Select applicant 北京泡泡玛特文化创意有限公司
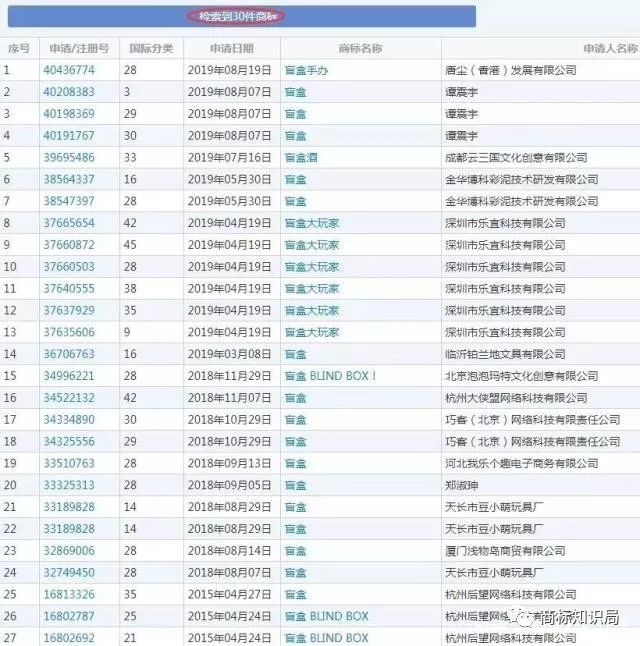This screenshot has height=646, width=640. pos(522,376)
